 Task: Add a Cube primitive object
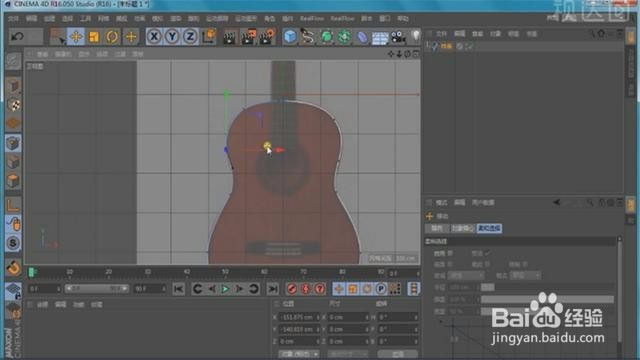pos(290,37)
